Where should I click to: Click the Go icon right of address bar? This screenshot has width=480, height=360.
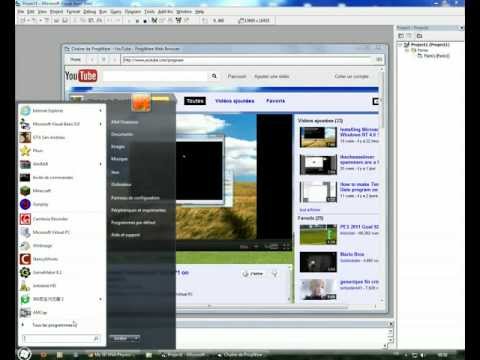click(x=379, y=60)
